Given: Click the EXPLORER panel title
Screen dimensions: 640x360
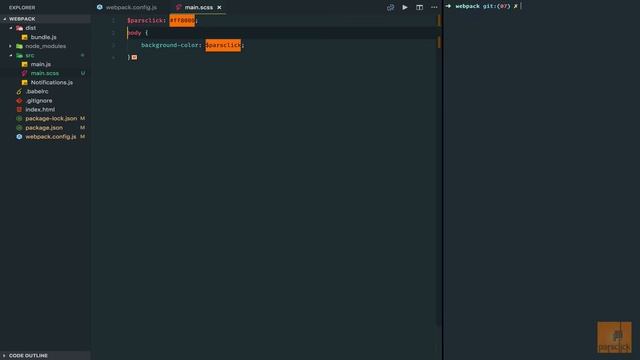Looking at the screenshot, I should click(22, 7).
